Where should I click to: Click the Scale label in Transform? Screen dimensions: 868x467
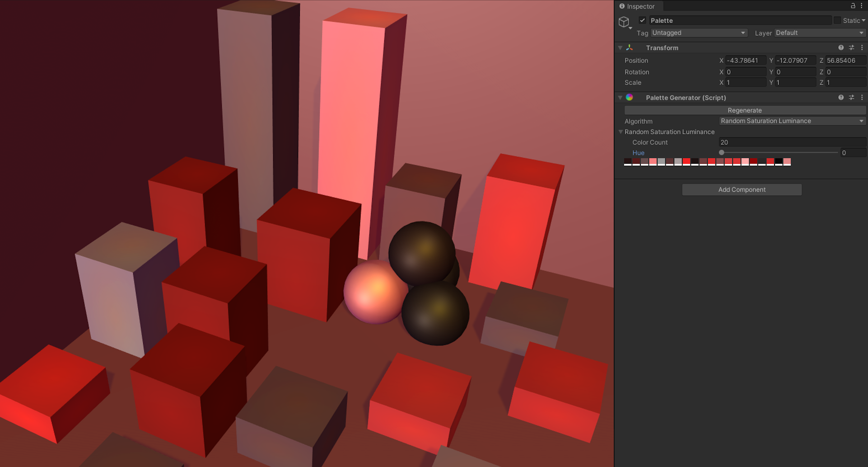(633, 82)
